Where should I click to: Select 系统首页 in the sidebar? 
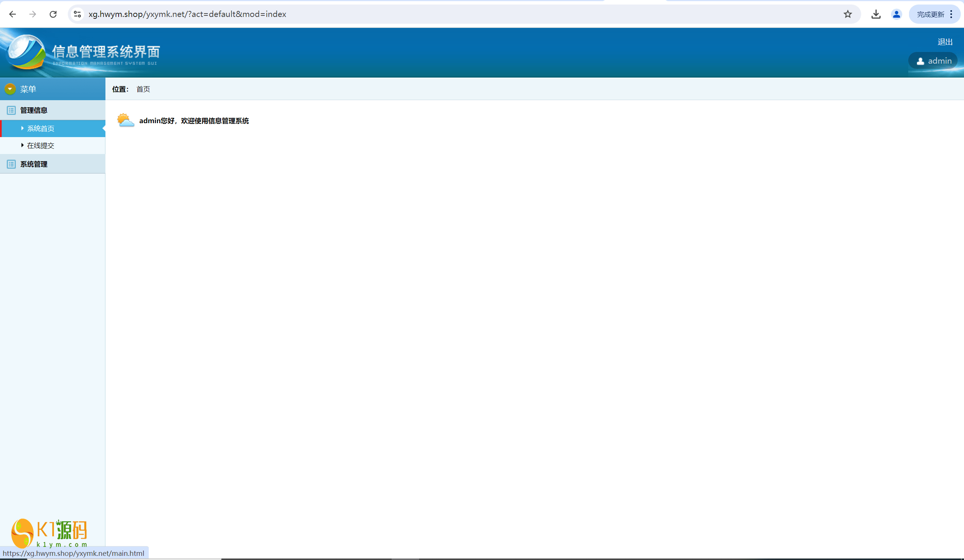pos(41,128)
